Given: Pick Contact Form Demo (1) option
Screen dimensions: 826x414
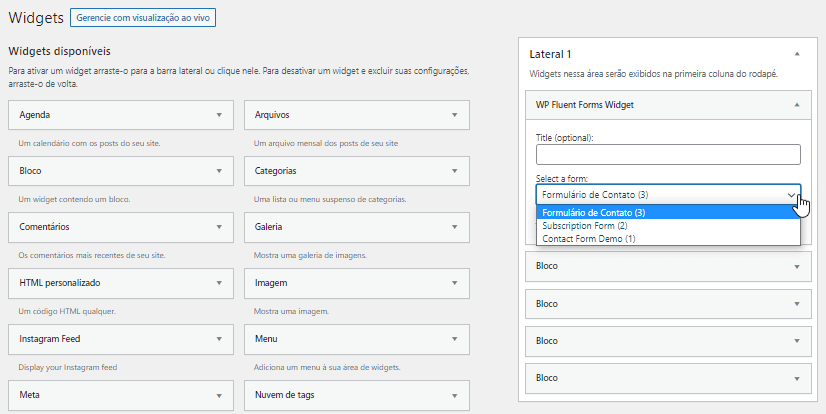Looking at the screenshot, I should [588, 239].
